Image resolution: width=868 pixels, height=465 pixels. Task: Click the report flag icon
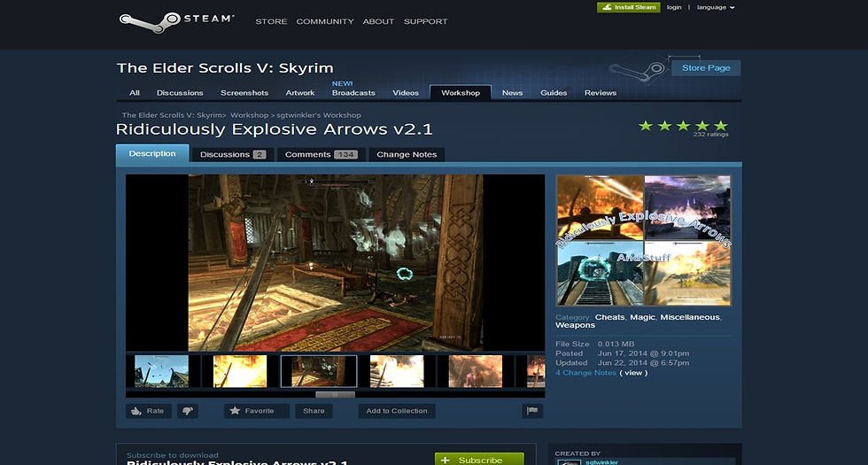[532, 411]
